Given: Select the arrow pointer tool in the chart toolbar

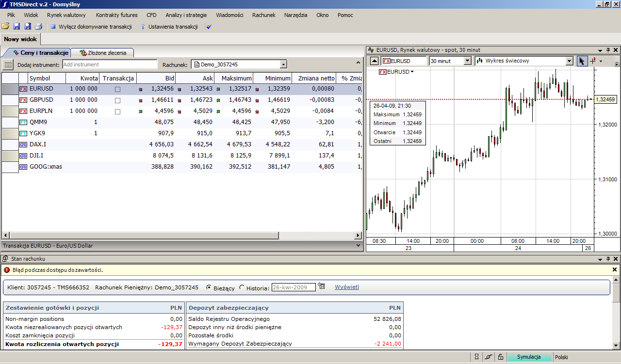Looking at the screenshot, I should pyautogui.click(x=582, y=61).
